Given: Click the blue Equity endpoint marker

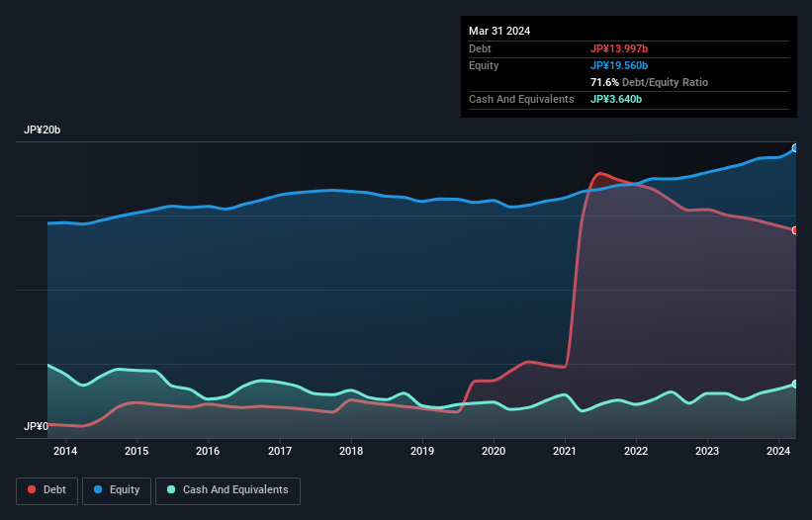Looking at the screenshot, I should (795, 148).
